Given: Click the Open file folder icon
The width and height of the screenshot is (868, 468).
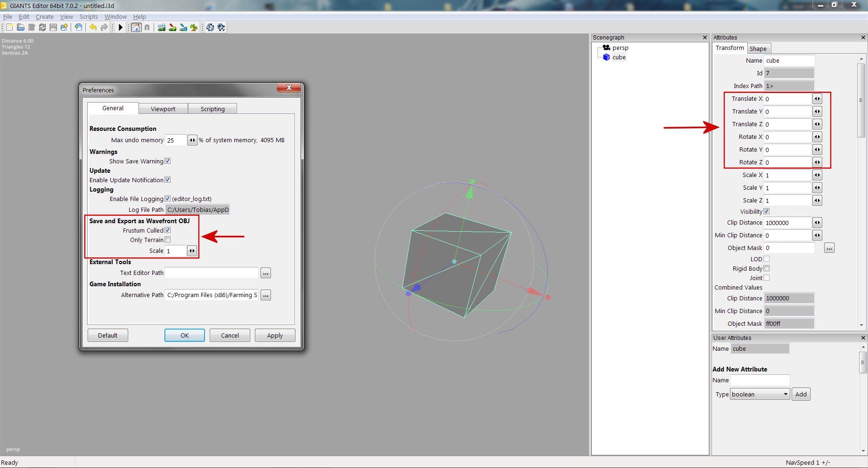Looking at the screenshot, I should click(20, 27).
